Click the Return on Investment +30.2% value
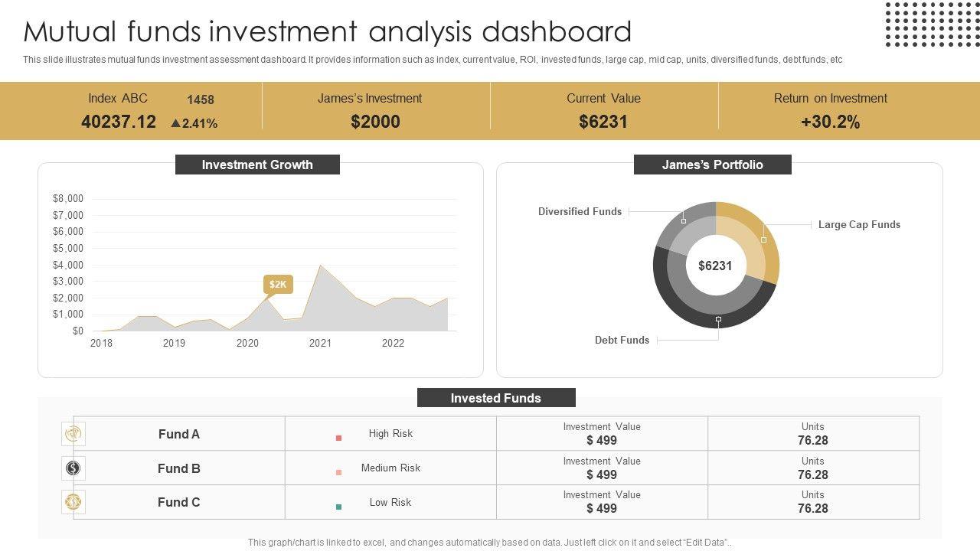 click(830, 122)
